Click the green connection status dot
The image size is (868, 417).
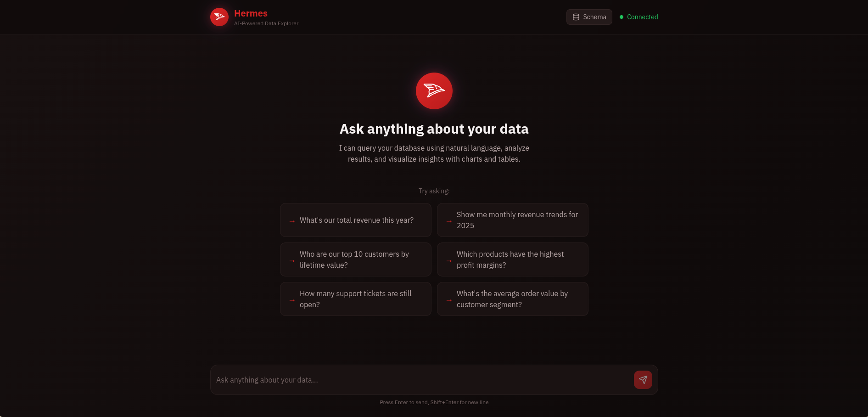(622, 17)
